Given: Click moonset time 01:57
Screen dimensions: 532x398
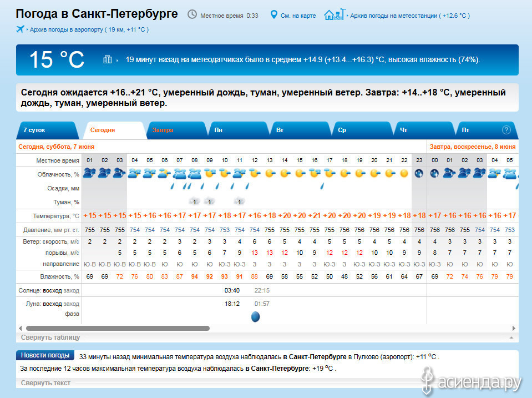Looking at the screenshot, I should [262, 304].
